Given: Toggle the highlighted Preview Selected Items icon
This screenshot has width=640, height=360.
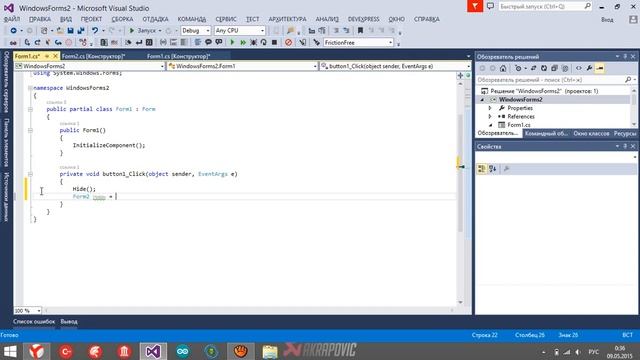Looking at the screenshot, I should point(600,69).
